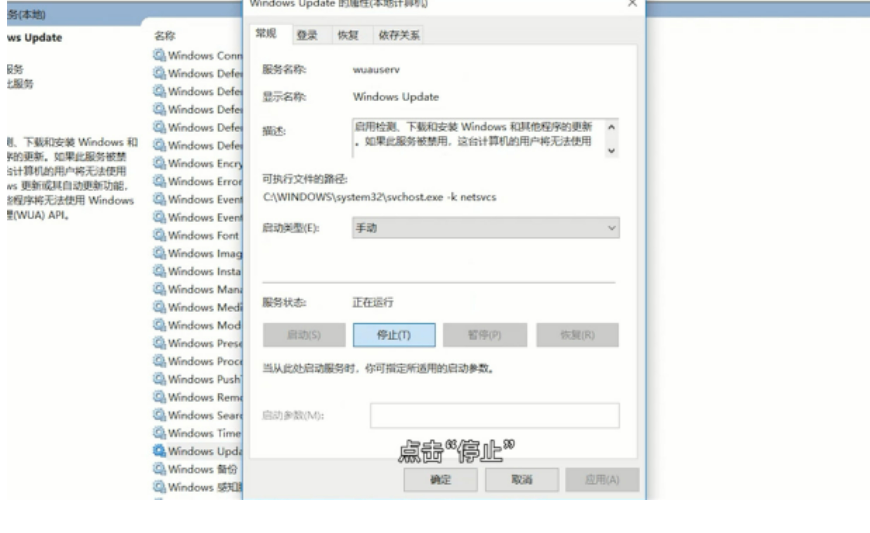This screenshot has width=870, height=533.
Task: Select the Windows Mana service gear icon
Action: (159, 289)
